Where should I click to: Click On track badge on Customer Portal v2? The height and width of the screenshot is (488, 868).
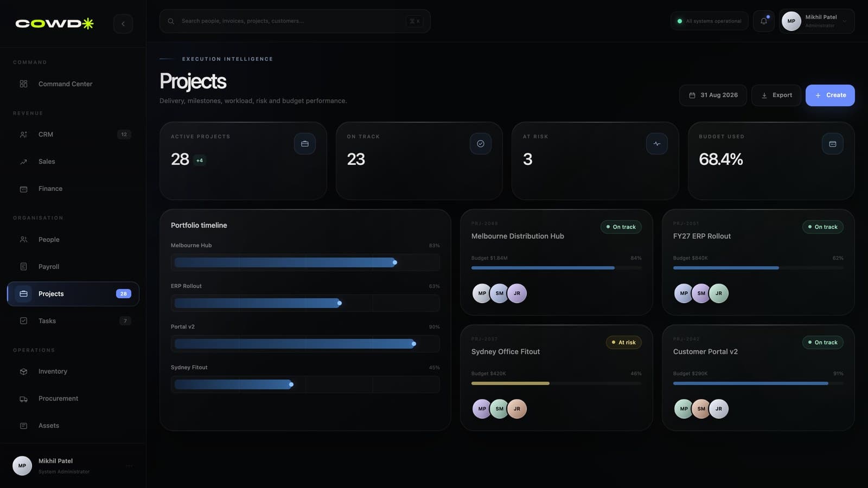pos(823,343)
